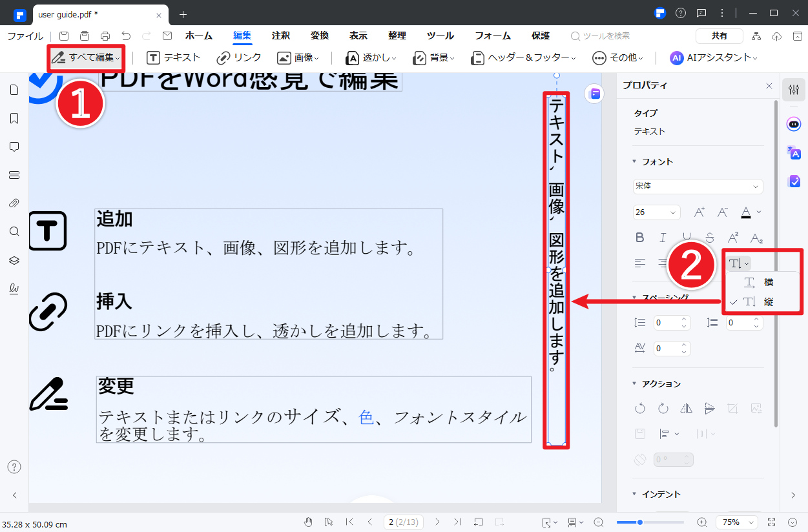The height and width of the screenshot is (532, 808).
Task: Click the print icon in the top toolbar
Action: coord(105,36)
